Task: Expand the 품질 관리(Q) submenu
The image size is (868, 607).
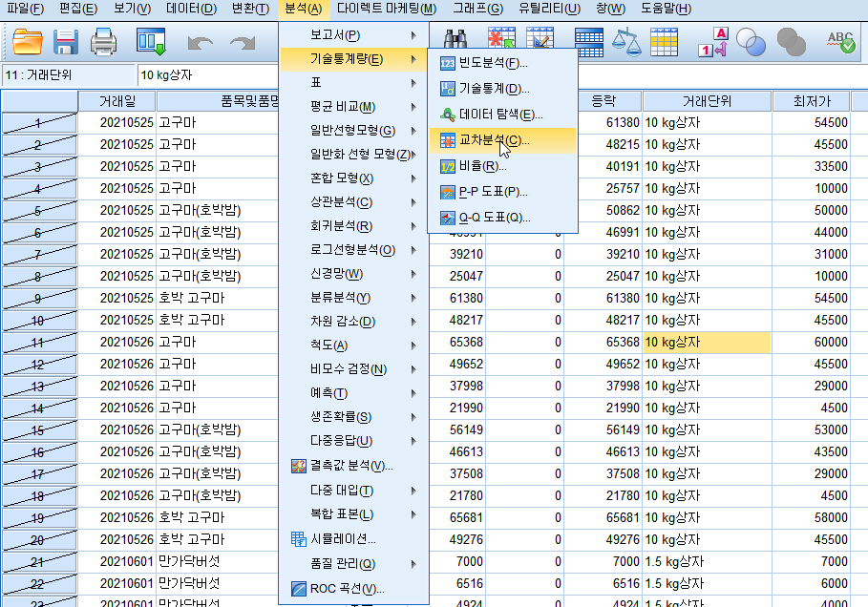Action: tap(353, 564)
